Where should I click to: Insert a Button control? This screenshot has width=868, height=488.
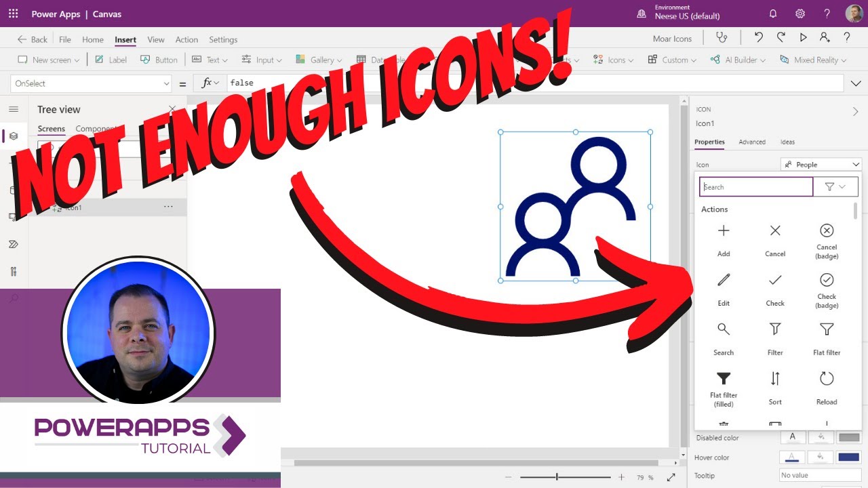click(159, 60)
